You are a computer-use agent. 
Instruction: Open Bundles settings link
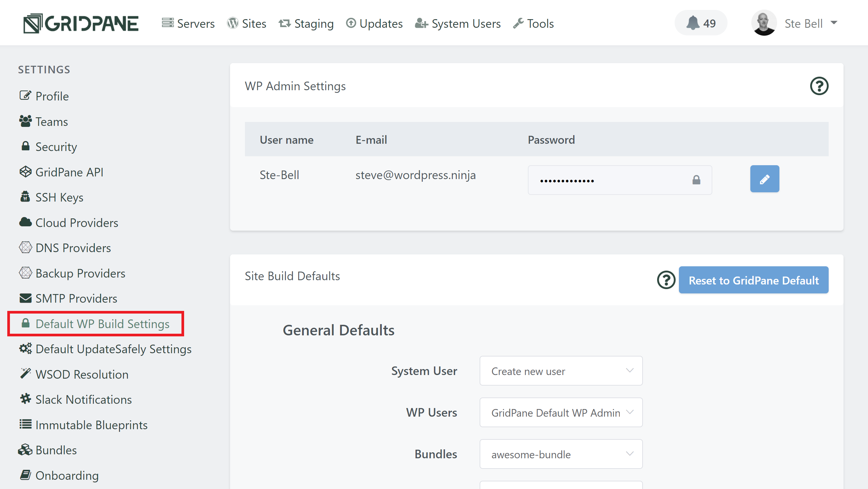point(56,450)
